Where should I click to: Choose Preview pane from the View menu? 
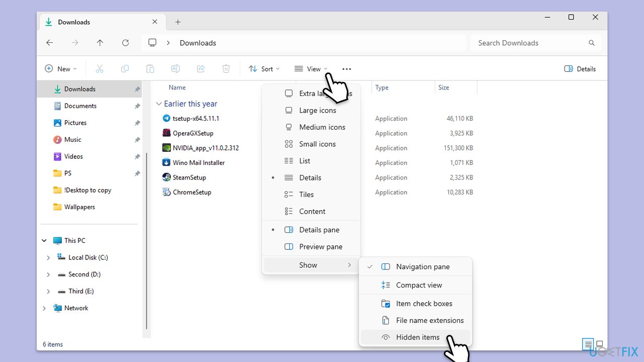320,247
